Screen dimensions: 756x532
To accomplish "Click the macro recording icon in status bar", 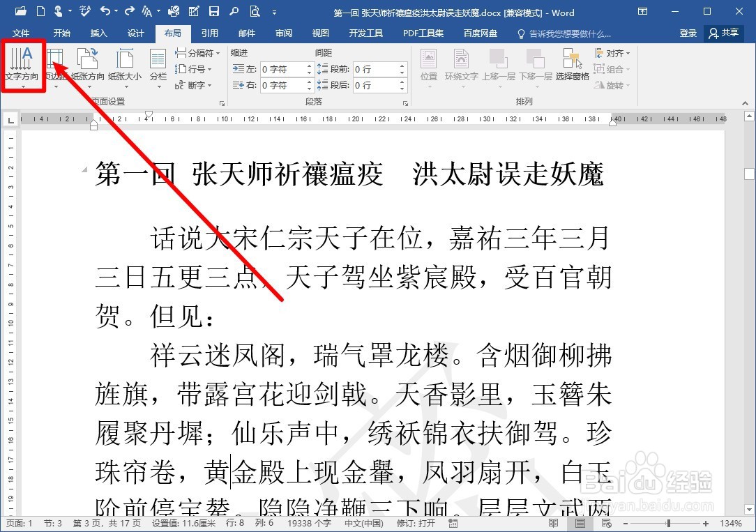I will coord(453,523).
